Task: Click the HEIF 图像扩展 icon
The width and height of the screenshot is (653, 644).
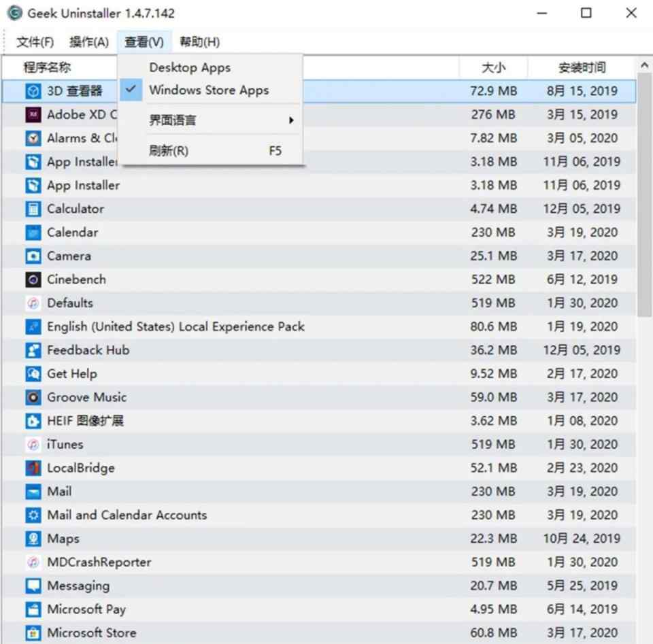Action: (x=33, y=421)
